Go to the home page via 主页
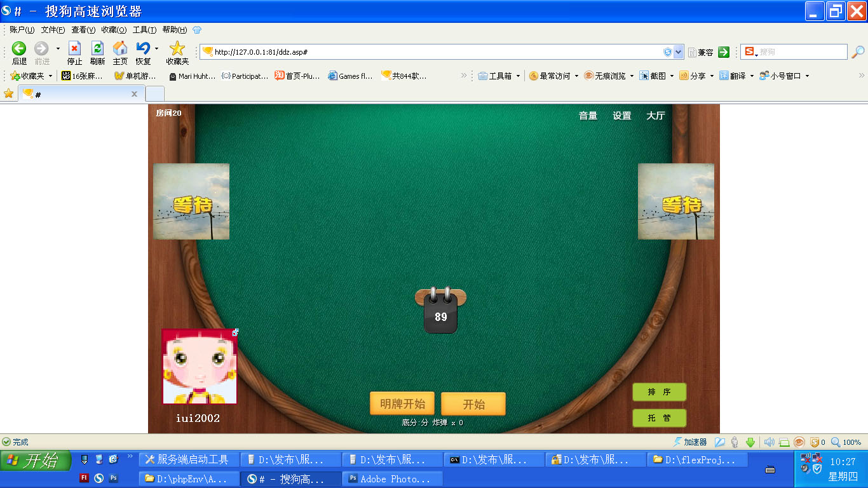Screen dimensions: 868x488 tap(120, 52)
